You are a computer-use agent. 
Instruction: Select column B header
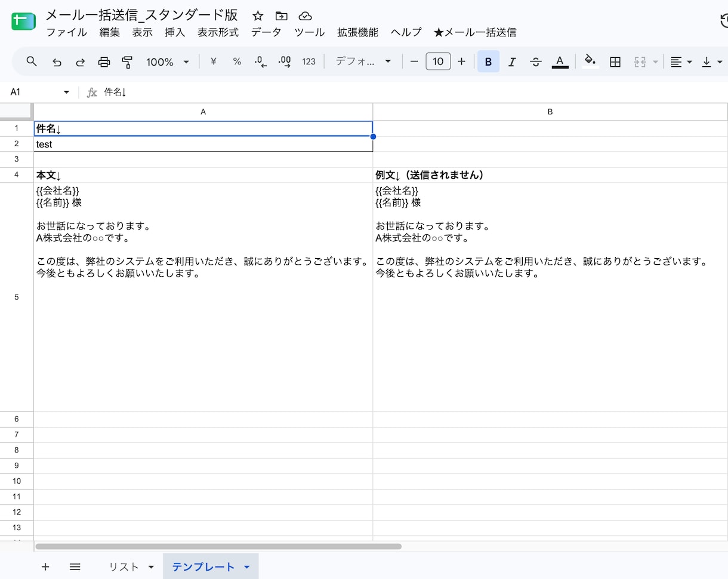(x=550, y=112)
